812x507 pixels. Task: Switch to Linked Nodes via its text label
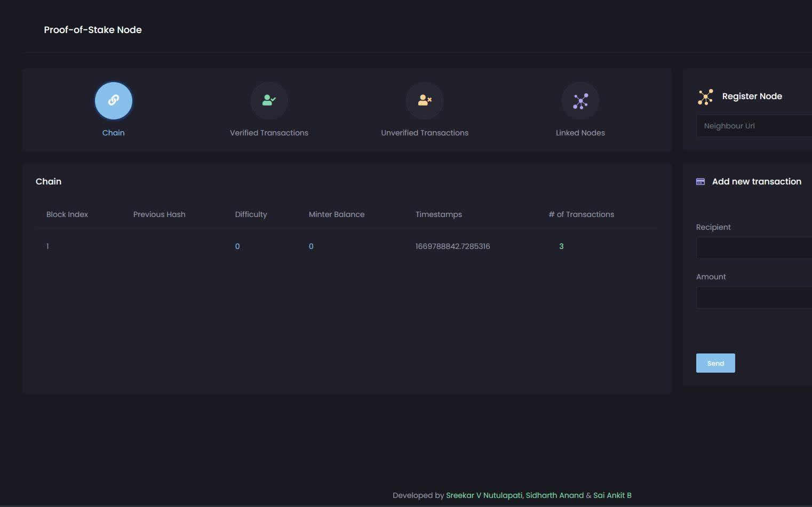[580, 133]
